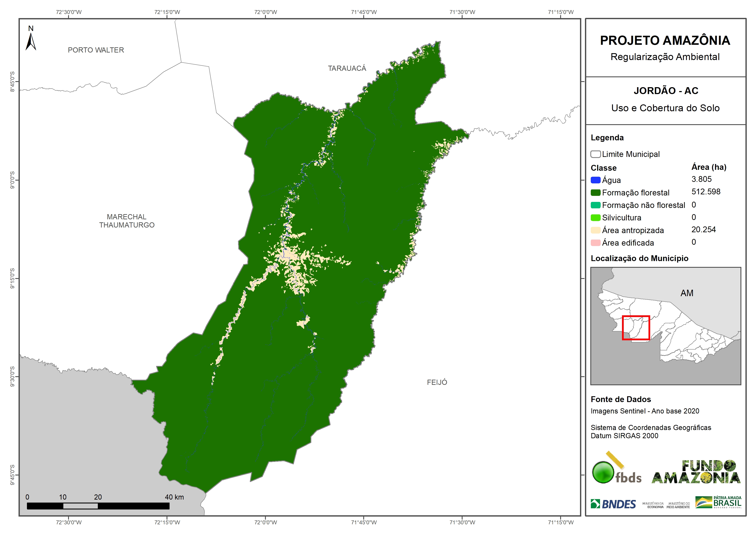Click the red rectangle in locator map
The image size is (756, 534).
(x=636, y=328)
